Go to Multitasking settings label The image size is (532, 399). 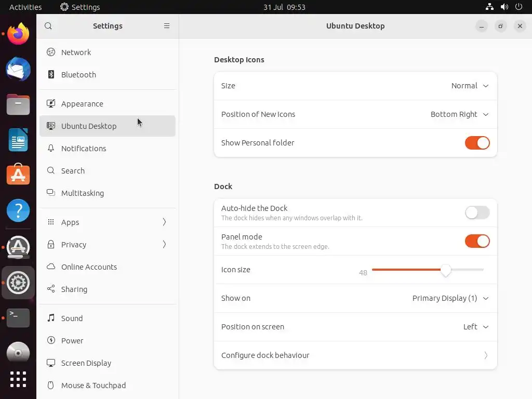[83, 193]
